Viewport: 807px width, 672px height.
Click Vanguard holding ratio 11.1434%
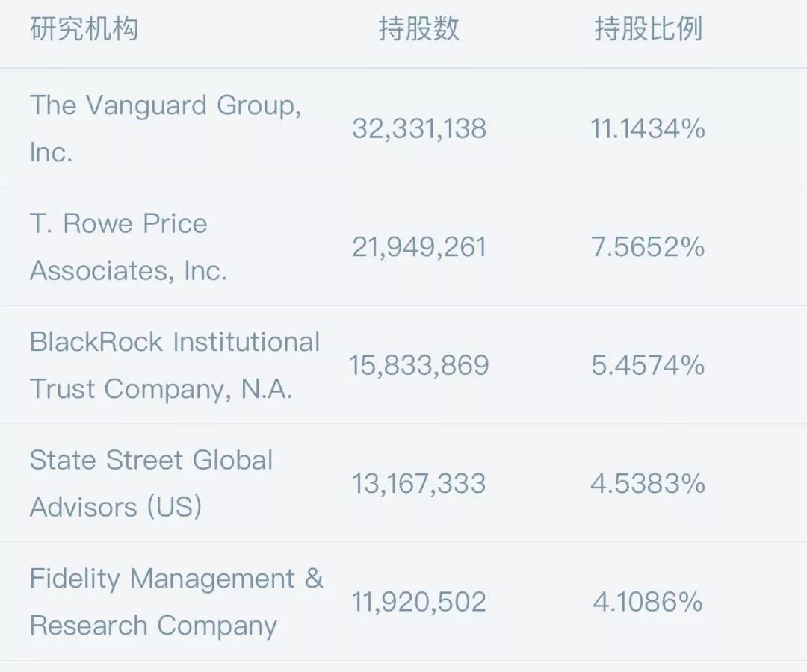tap(648, 128)
